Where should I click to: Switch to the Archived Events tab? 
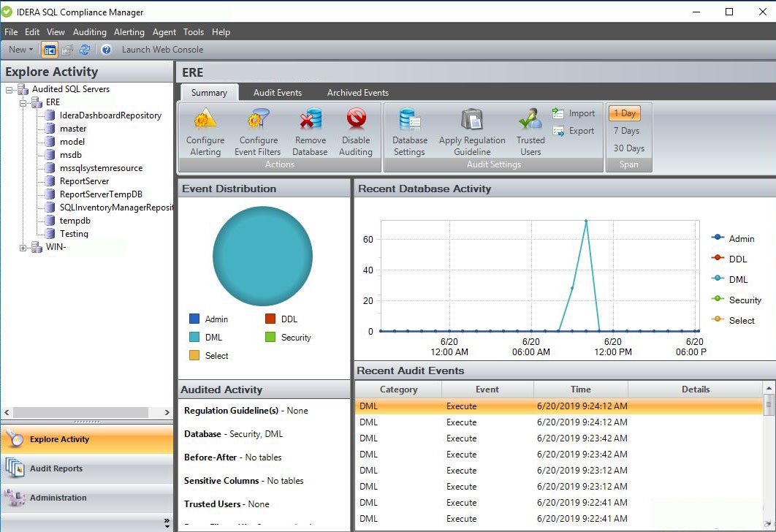point(358,93)
